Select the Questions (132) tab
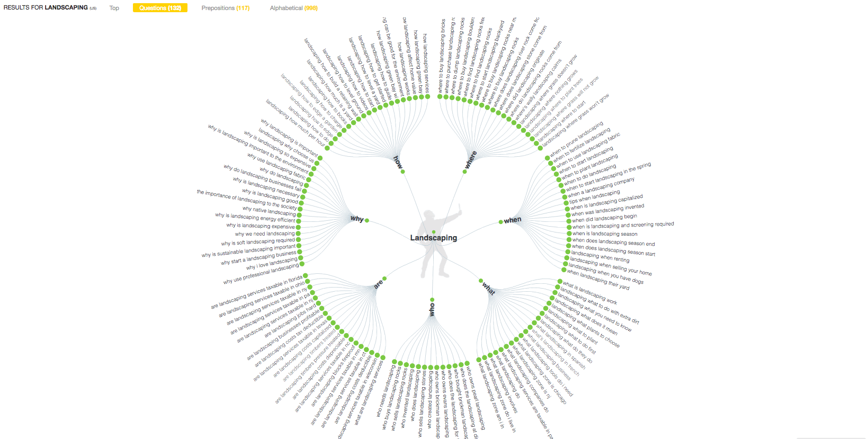 (x=160, y=8)
